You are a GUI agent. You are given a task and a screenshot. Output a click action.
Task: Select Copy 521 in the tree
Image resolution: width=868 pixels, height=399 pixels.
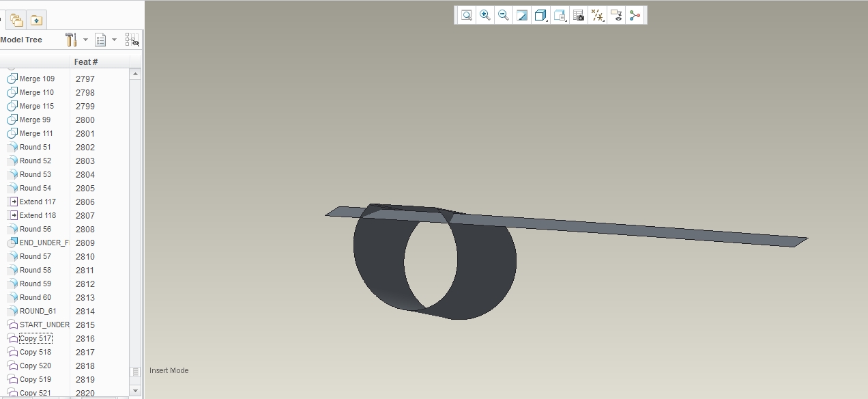pos(35,392)
